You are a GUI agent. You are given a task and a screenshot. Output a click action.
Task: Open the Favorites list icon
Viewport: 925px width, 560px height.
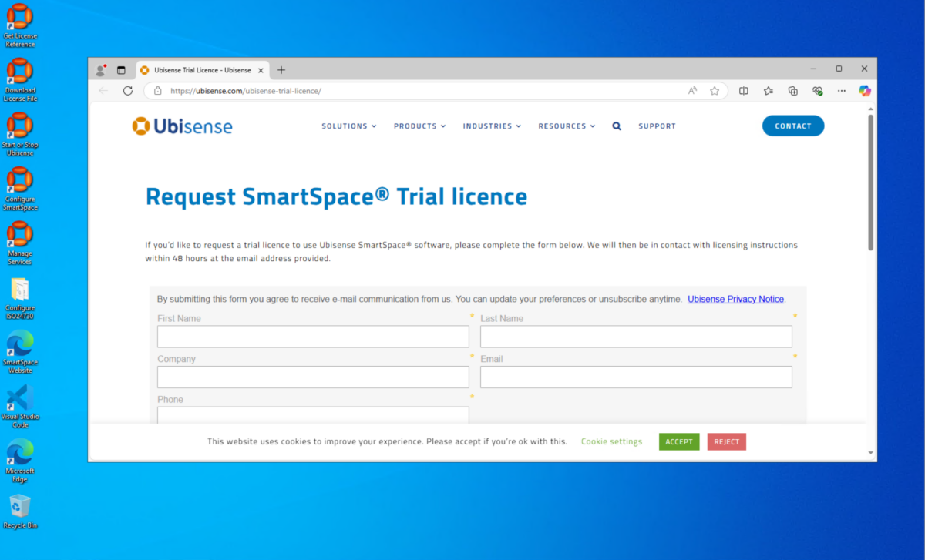click(x=769, y=91)
